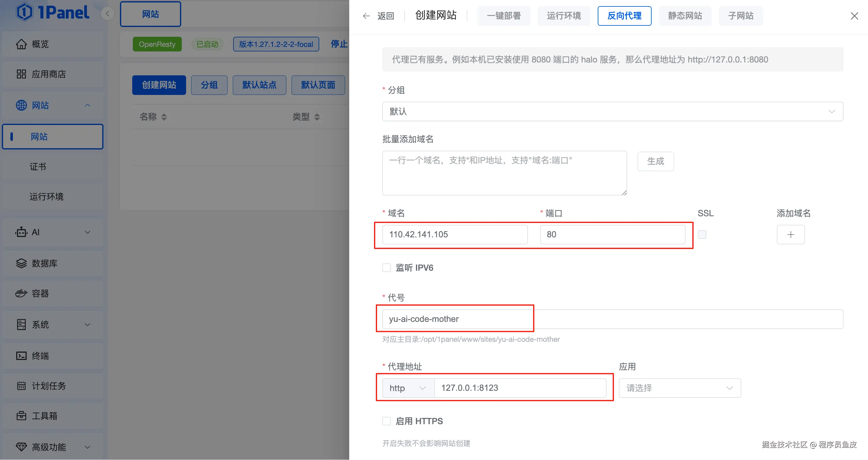
Task: Open the Scheduled Tasks calendar icon
Action: [x=21, y=386]
